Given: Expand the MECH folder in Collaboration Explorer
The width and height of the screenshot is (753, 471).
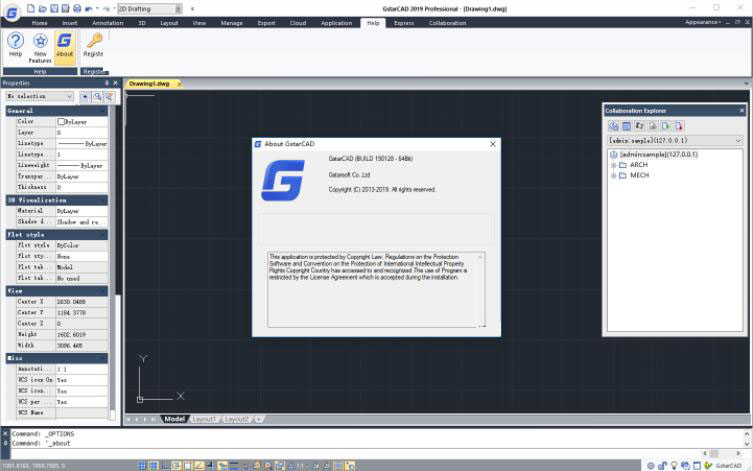Looking at the screenshot, I should click(613, 176).
